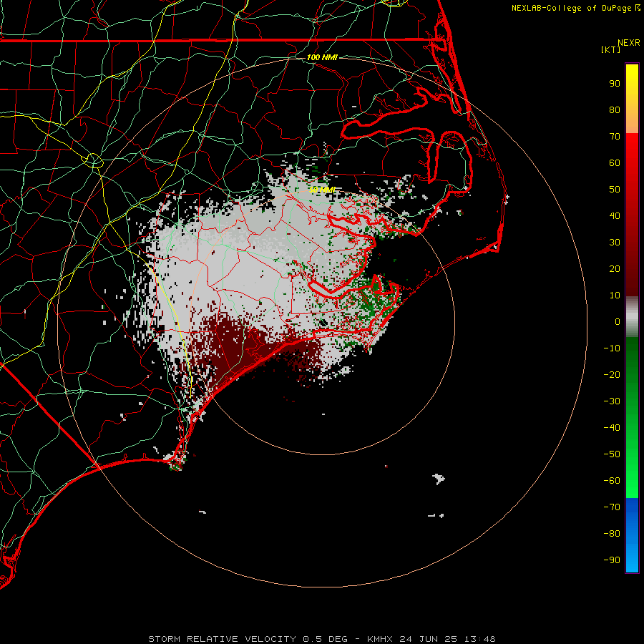Click the 100 NMI range ring label
The height and width of the screenshot is (644, 644).
(x=322, y=57)
